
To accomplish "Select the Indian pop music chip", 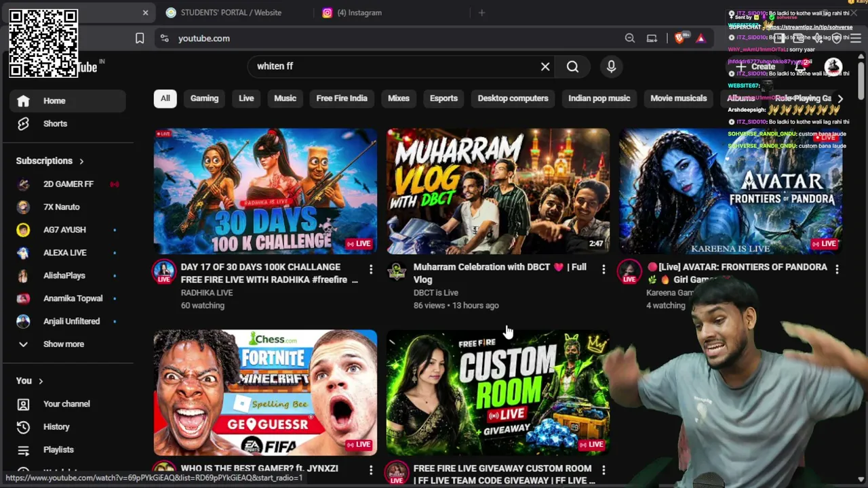I will tap(599, 98).
